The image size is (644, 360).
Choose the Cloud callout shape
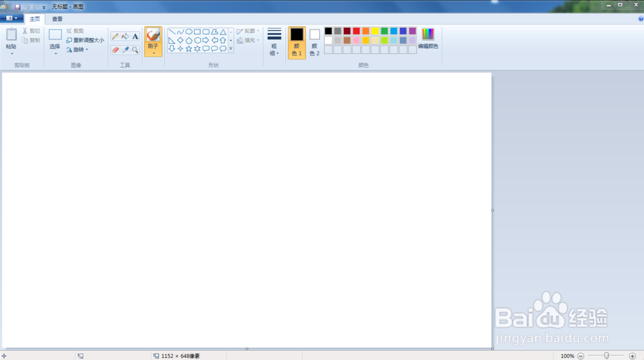pos(223,48)
